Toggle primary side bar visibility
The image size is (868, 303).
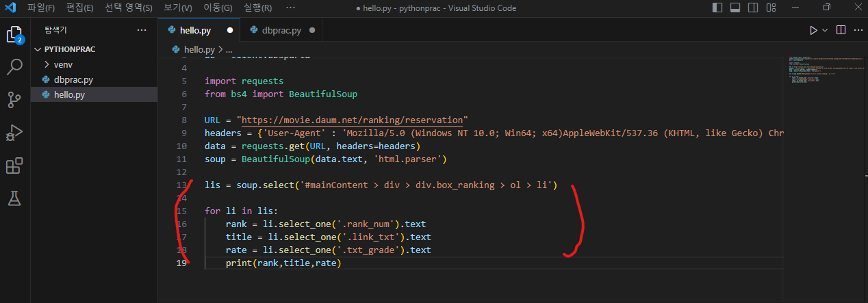pos(717,8)
